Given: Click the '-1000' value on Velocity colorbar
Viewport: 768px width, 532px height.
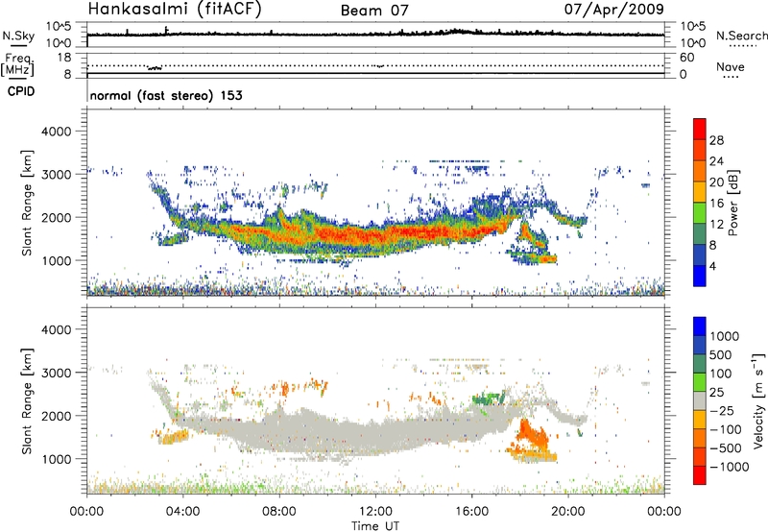Looking at the screenshot, I should [x=730, y=467].
